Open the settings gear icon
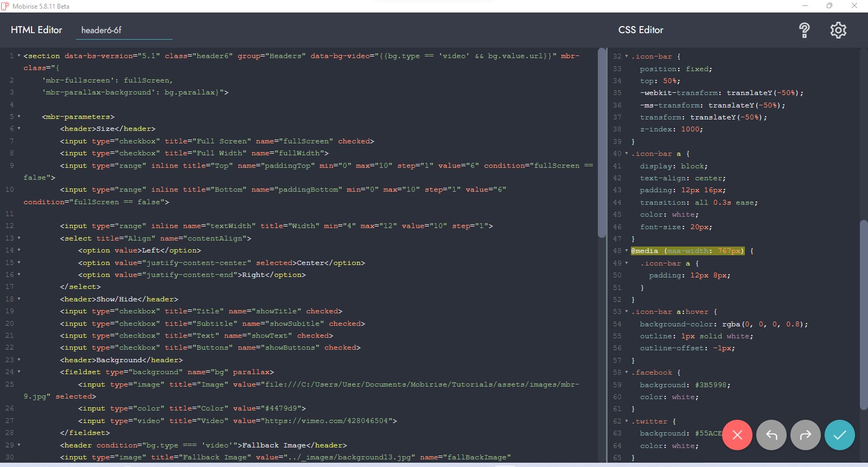868x467 pixels. [838, 30]
